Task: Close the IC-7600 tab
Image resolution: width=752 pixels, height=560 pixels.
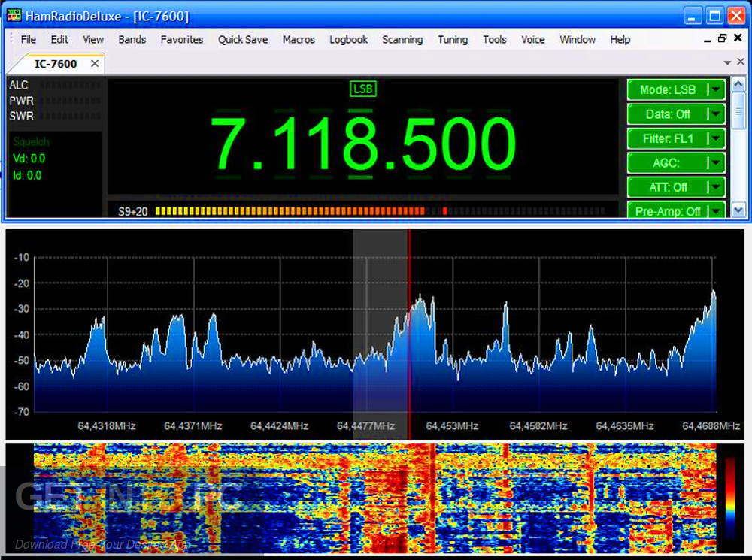Action: 95,63
